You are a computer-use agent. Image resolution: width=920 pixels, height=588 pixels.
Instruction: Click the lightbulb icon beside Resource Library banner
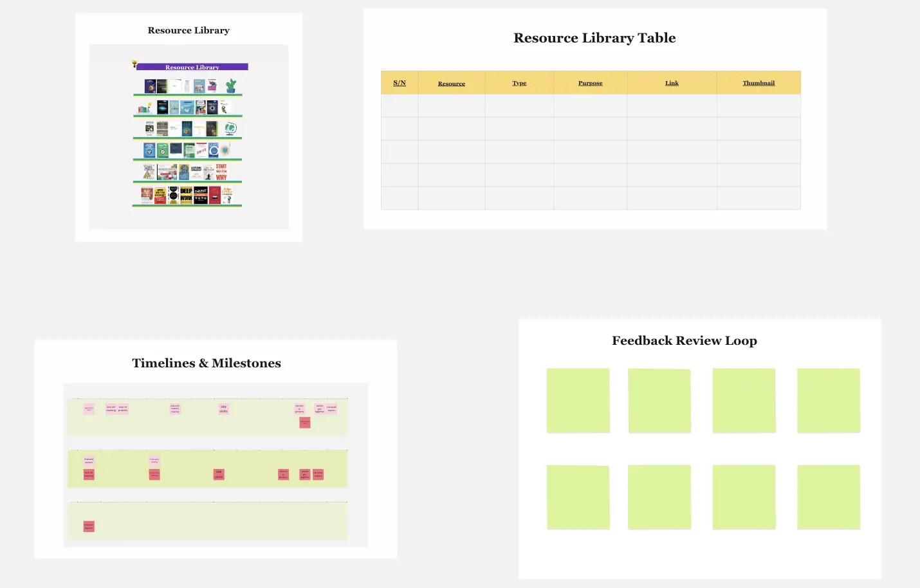(134, 64)
